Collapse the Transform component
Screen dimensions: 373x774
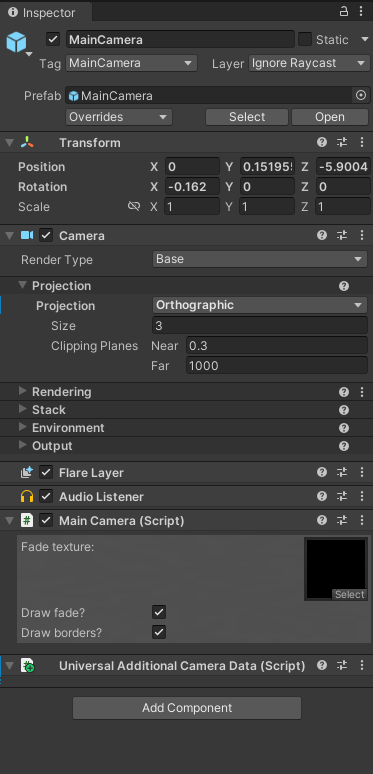point(9,143)
